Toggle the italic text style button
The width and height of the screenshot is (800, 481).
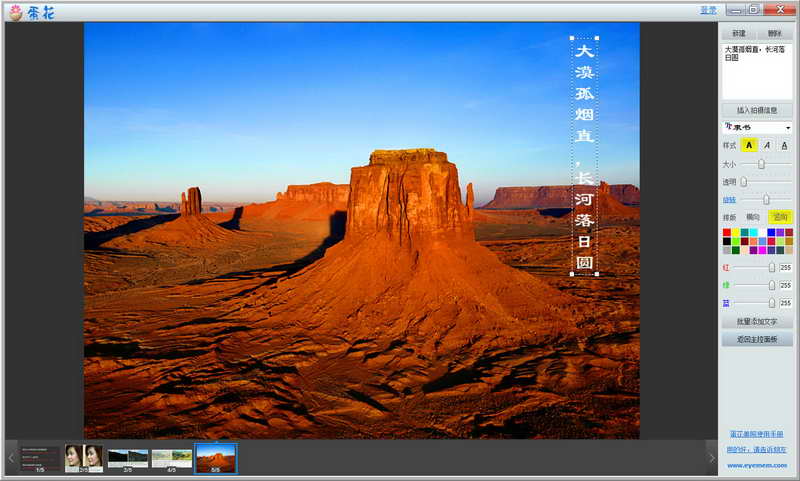(x=767, y=145)
